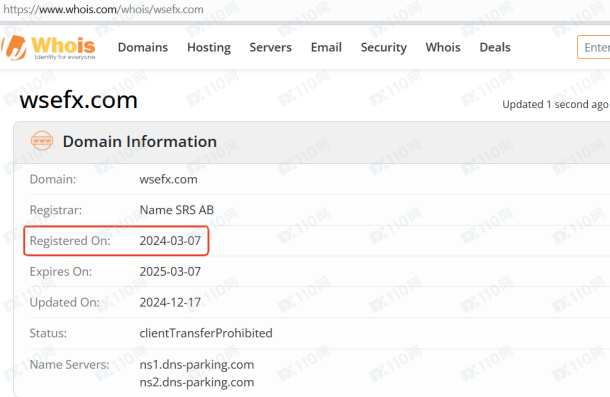
Task: Open the Email menu
Action: 326,47
